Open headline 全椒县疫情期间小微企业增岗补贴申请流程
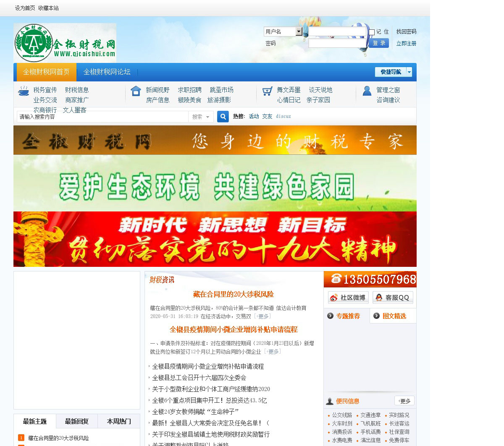Image resolution: width=504 pixels, height=446 pixels. coord(234,329)
